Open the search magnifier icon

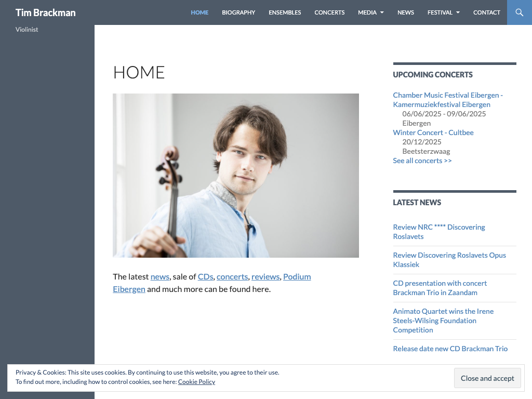519,12
